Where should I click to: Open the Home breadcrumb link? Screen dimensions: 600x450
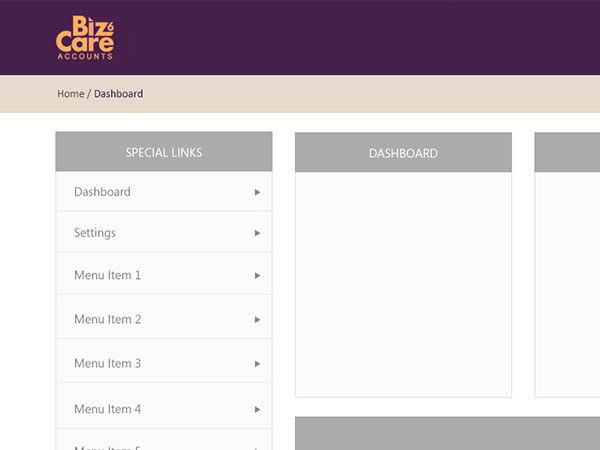[70, 94]
